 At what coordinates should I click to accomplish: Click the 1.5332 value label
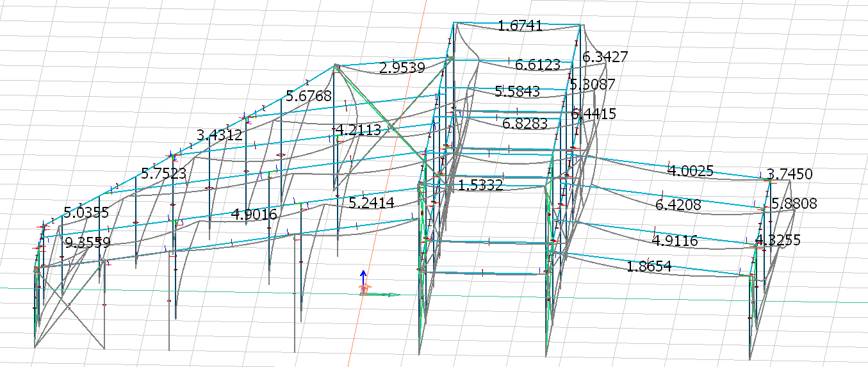pyautogui.click(x=480, y=185)
